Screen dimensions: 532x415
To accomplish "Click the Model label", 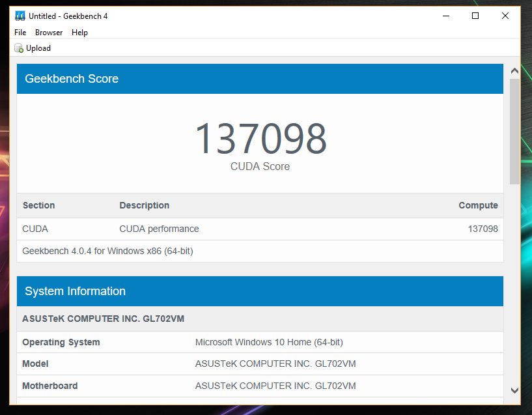I will click(35, 364).
